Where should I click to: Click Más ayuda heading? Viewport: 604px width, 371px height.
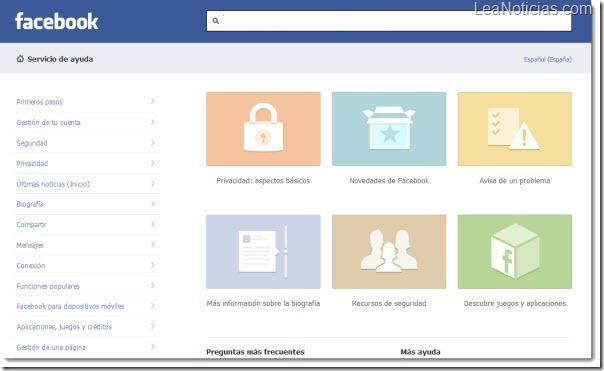tap(420, 352)
